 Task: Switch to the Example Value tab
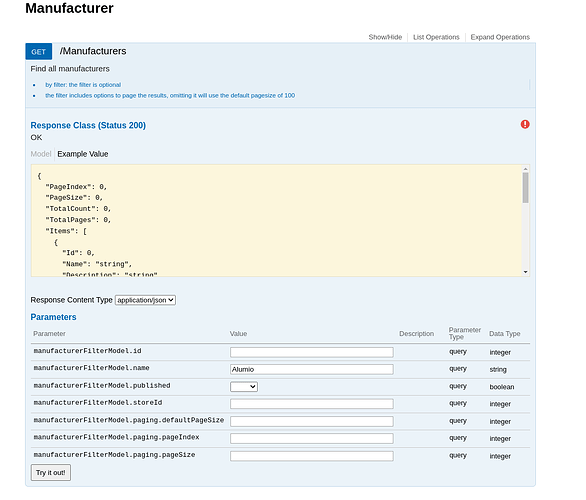pyautogui.click(x=83, y=154)
